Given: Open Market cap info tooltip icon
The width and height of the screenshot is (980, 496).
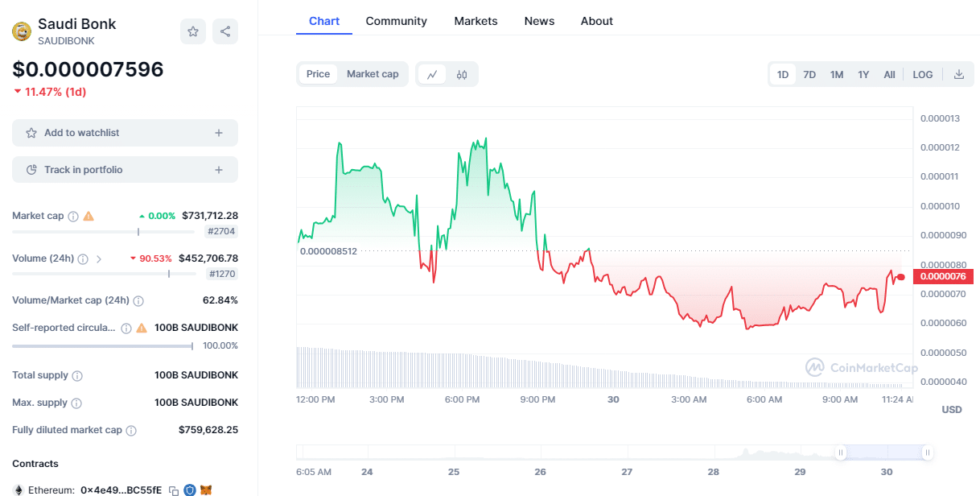Looking at the screenshot, I should point(73,216).
